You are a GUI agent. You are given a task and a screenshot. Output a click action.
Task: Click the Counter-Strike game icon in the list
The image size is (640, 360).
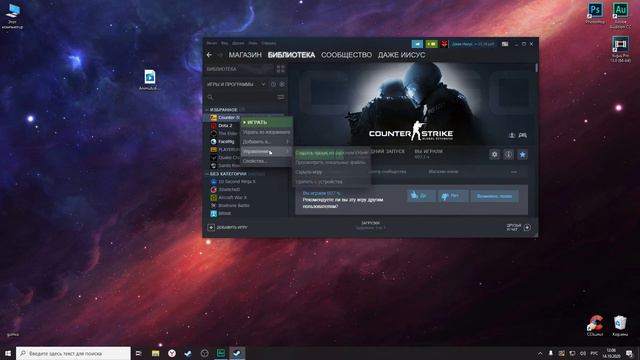click(x=213, y=118)
